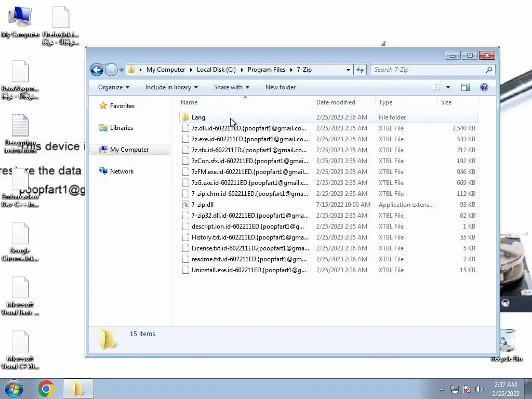Image resolution: width=532 pixels, height=399 pixels.
Task: Change your view icon button
Action: coord(436,87)
